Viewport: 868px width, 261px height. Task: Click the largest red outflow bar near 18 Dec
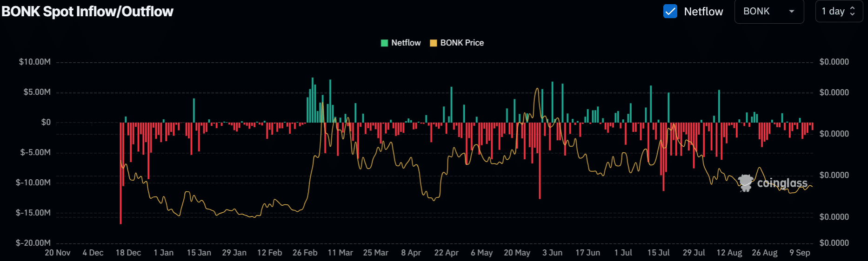(121, 173)
